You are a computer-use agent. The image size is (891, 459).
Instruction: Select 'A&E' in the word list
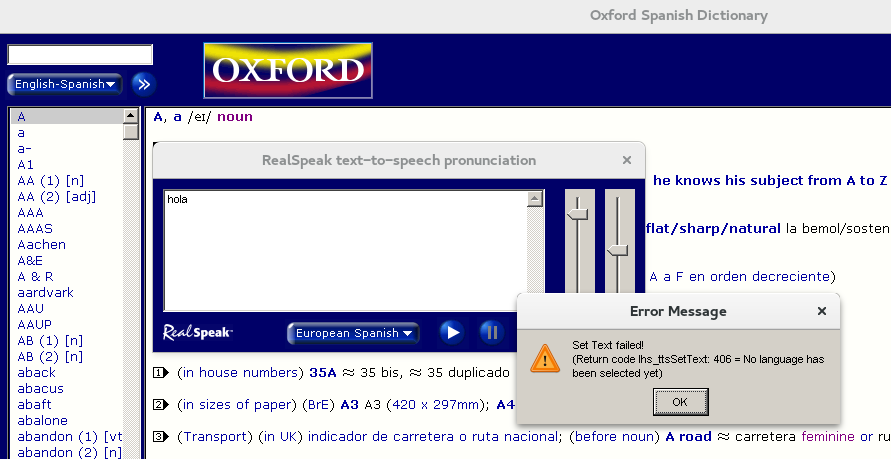point(30,260)
